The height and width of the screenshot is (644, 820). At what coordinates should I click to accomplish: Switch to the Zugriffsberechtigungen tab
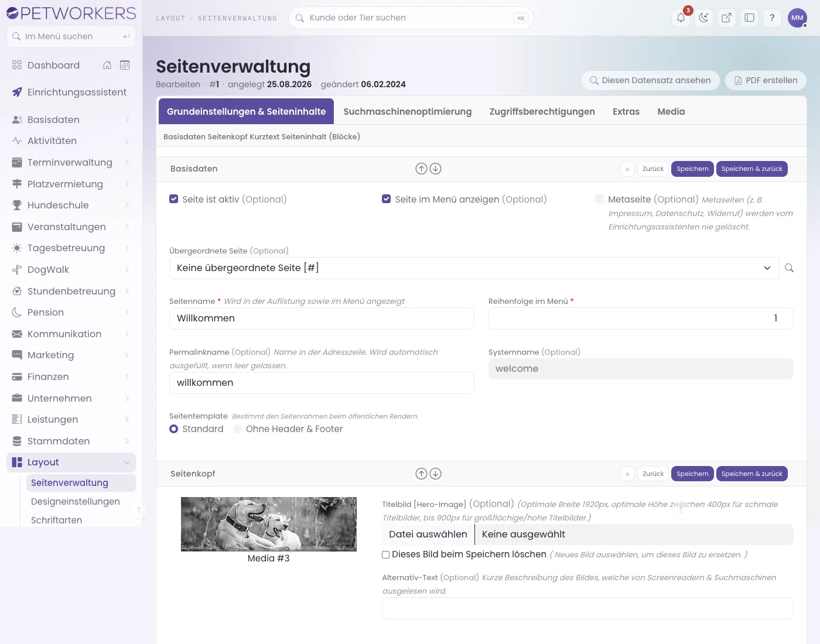tap(542, 111)
